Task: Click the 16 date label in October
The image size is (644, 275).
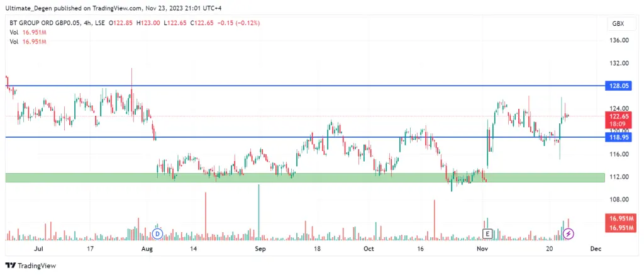Action: coord(419,249)
